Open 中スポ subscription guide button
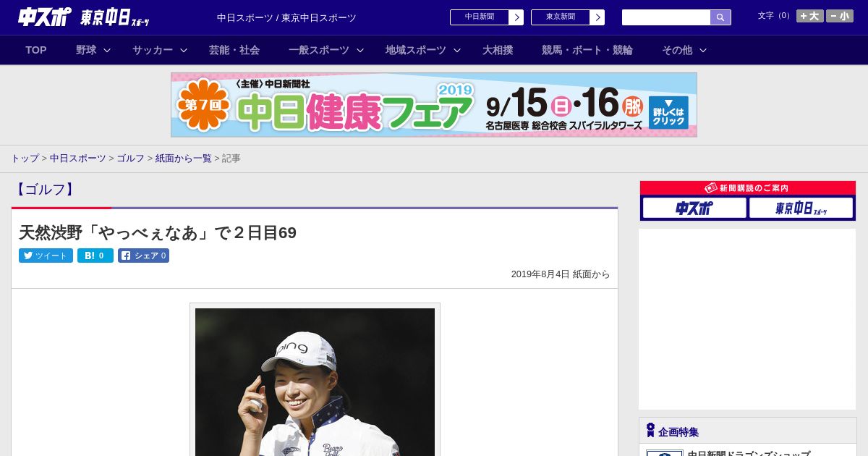Screen dimensions: 868x456 (x=694, y=208)
